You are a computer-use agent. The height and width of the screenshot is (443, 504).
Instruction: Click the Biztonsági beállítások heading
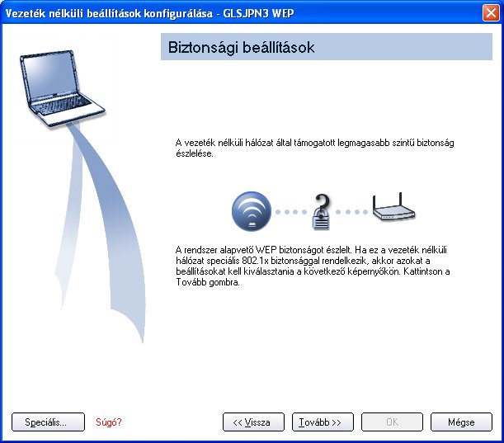point(241,47)
